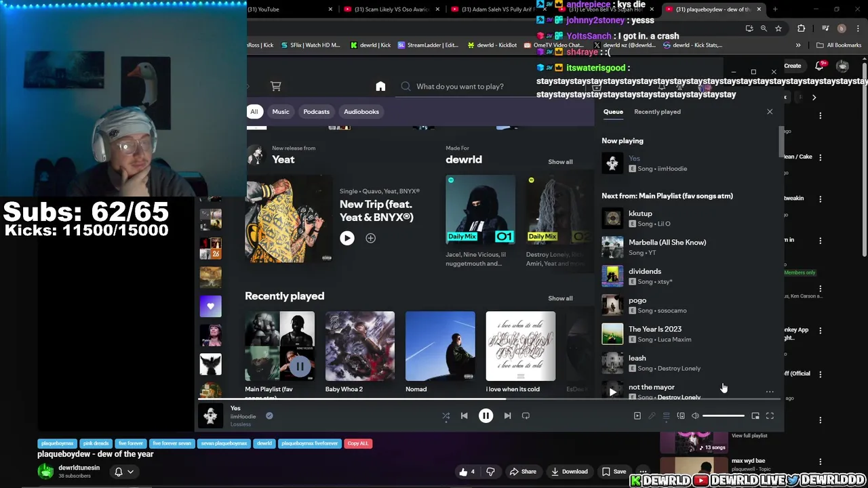
Task: Open Connect to a device icon
Action: point(681,415)
